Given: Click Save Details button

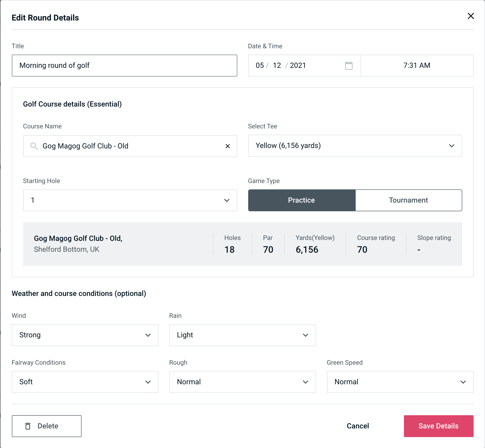Looking at the screenshot, I should click(438, 426).
